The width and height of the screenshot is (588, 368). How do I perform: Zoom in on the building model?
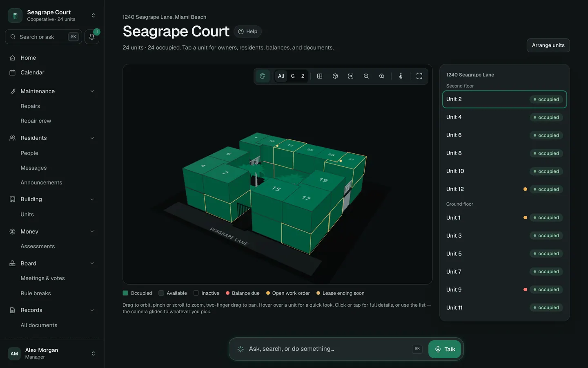pyautogui.click(x=382, y=76)
